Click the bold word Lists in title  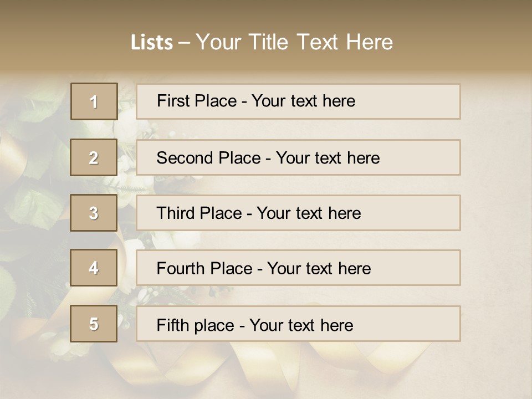[x=152, y=43]
